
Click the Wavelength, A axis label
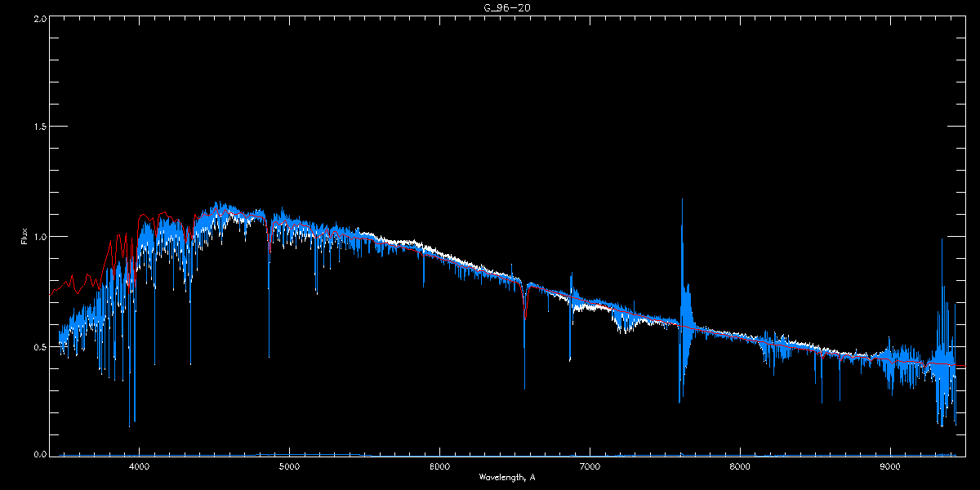pyautogui.click(x=506, y=477)
